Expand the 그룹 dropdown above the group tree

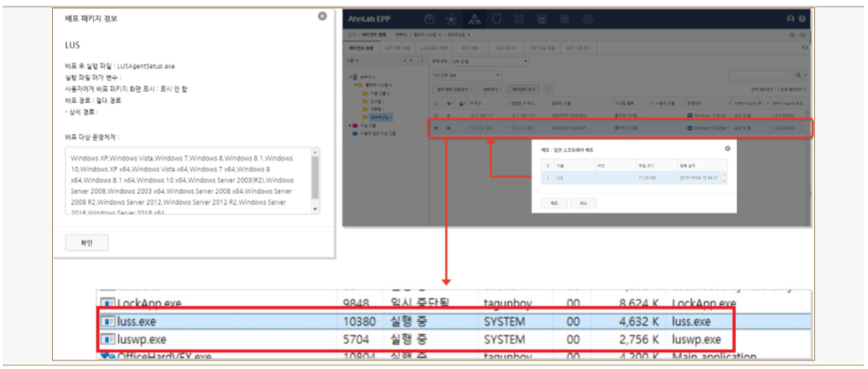click(x=353, y=60)
